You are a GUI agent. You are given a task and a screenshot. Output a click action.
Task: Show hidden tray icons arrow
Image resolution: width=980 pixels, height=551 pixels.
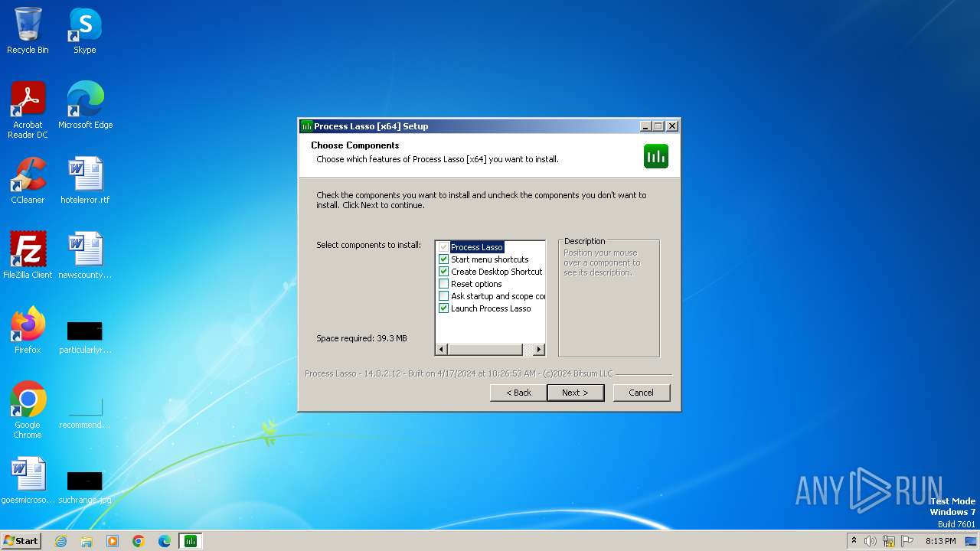[854, 541]
